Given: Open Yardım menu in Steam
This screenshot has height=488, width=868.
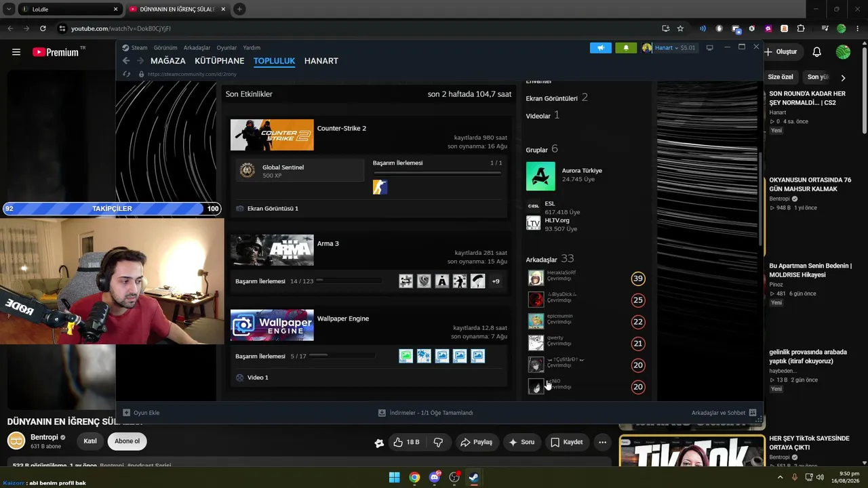Looking at the screenshot, I should click(x=252, y=48).
